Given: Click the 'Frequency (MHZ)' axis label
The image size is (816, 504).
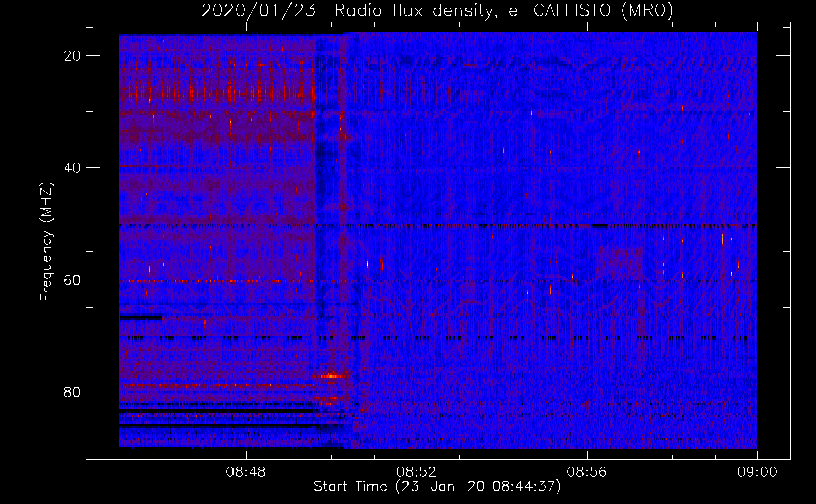Looking at the screenshot, I should pos(46,242).
